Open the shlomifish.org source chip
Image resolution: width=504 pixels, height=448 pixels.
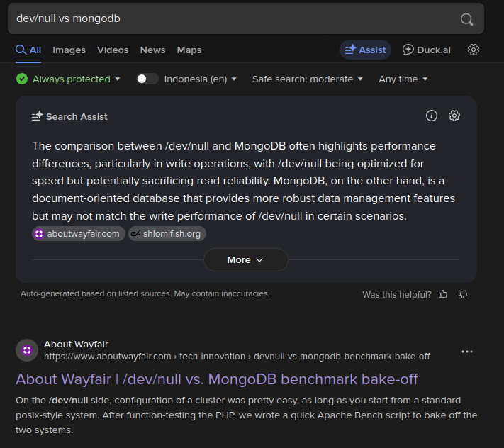(167, 234)
